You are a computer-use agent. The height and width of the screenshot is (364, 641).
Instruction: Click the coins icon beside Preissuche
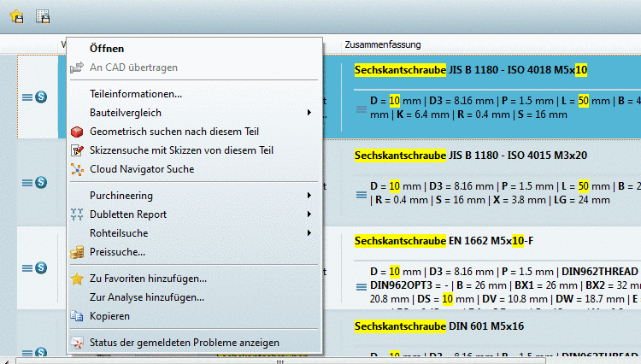77,252
